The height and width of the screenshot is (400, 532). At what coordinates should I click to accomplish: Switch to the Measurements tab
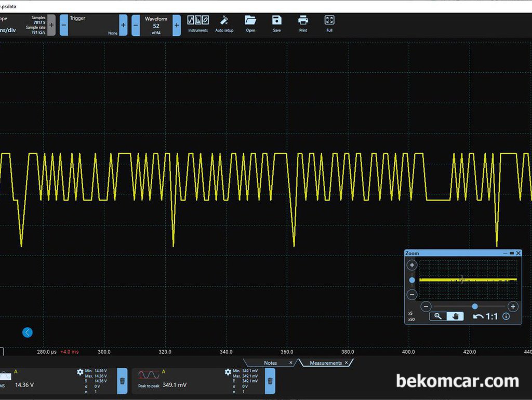click(326, 363)
